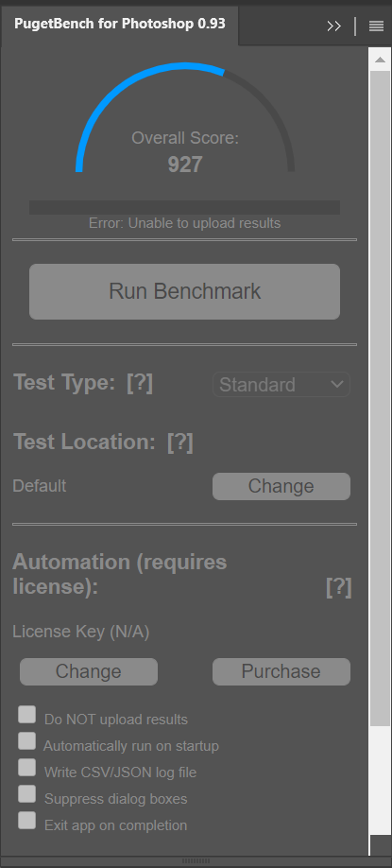Click the 'License Key (N/A)' label
The image size is (392, 868).
pyautogui.click(x=80, y=632)
